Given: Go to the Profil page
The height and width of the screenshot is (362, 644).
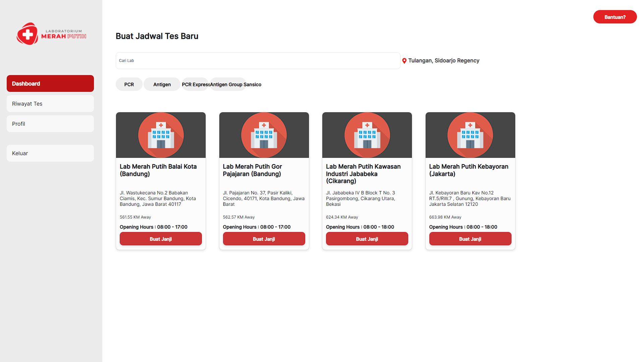Looking at the screenshot, I should coord(50,124).
